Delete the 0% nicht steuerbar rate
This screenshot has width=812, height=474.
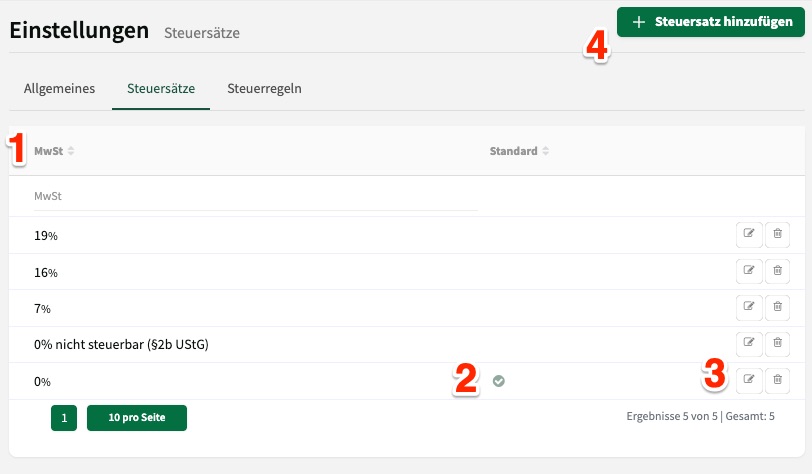tap(778, 344)
